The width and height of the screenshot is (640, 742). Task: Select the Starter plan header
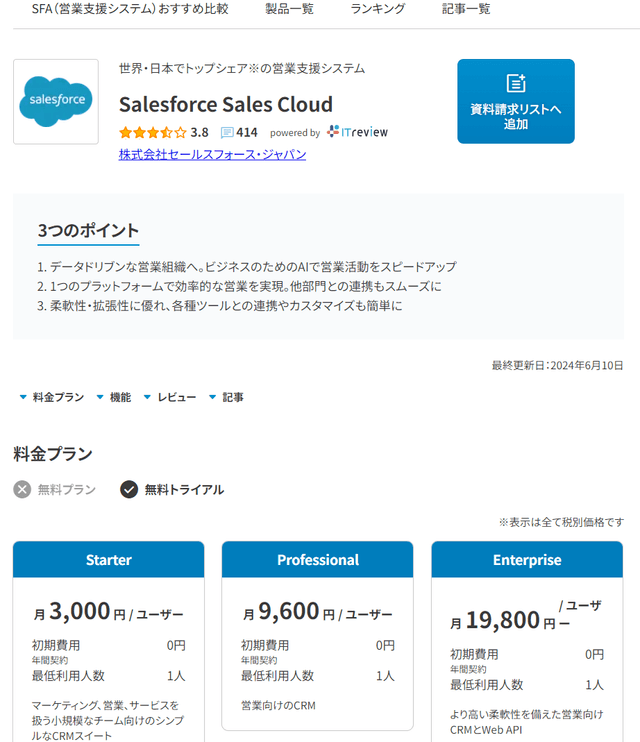(x=108, y=560)
